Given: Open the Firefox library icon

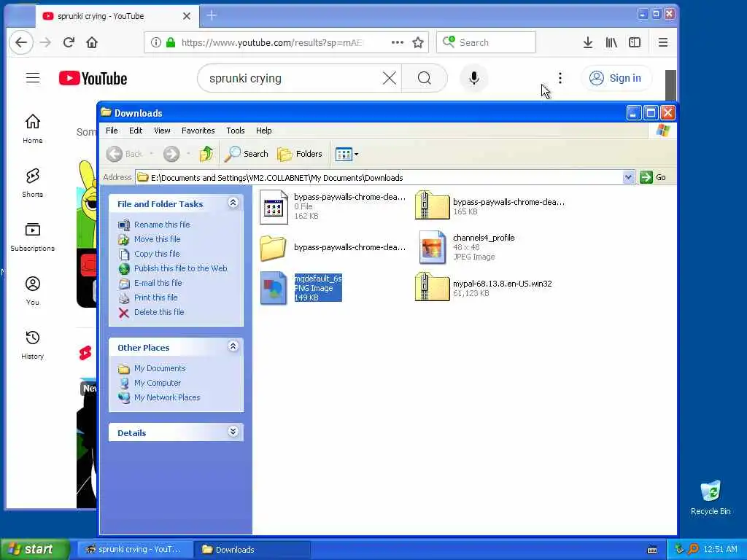Looking at the screenshot, I should click(611, 42).
